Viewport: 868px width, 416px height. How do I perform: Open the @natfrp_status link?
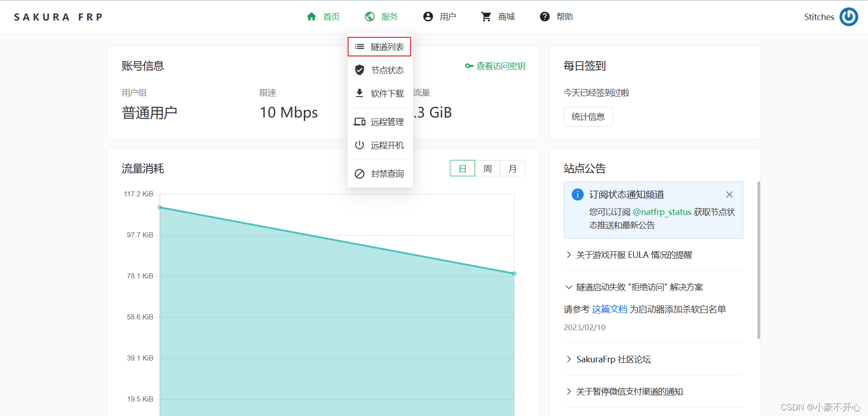662,212
